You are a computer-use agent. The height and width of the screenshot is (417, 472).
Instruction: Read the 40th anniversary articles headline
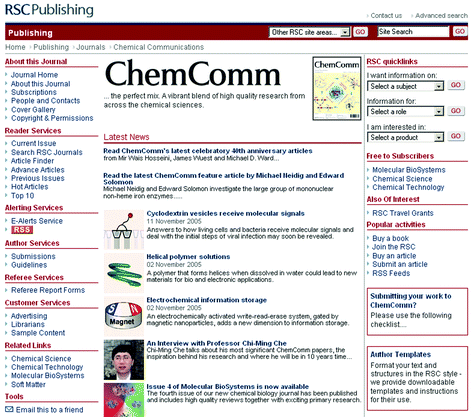[208, 151]
